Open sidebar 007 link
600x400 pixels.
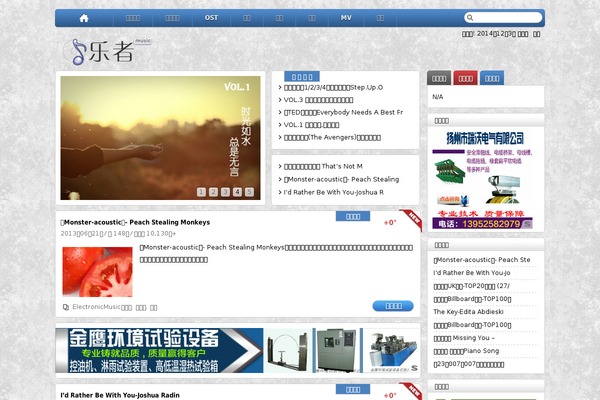coord(468,364)
